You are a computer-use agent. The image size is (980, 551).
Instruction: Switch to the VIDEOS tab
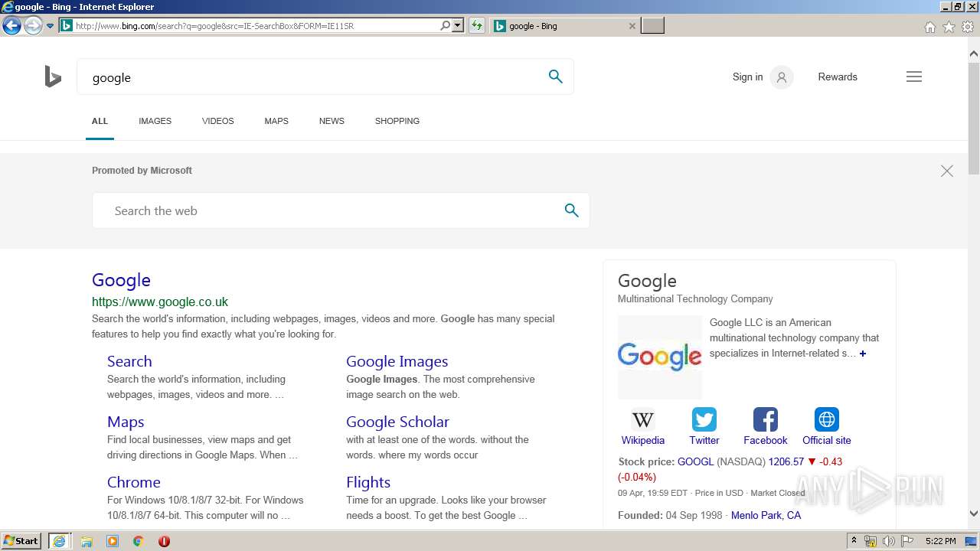pos(217,121)
